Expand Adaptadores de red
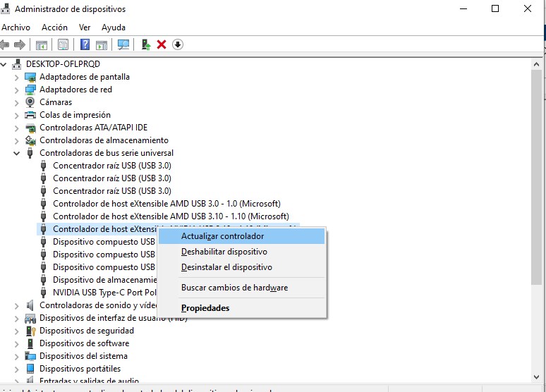Screen dimensions: 546x392 (x=16, y=90)
